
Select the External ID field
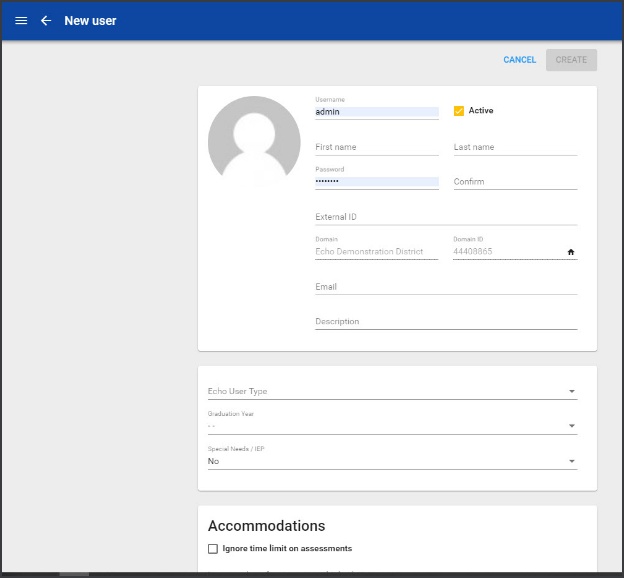445,217
